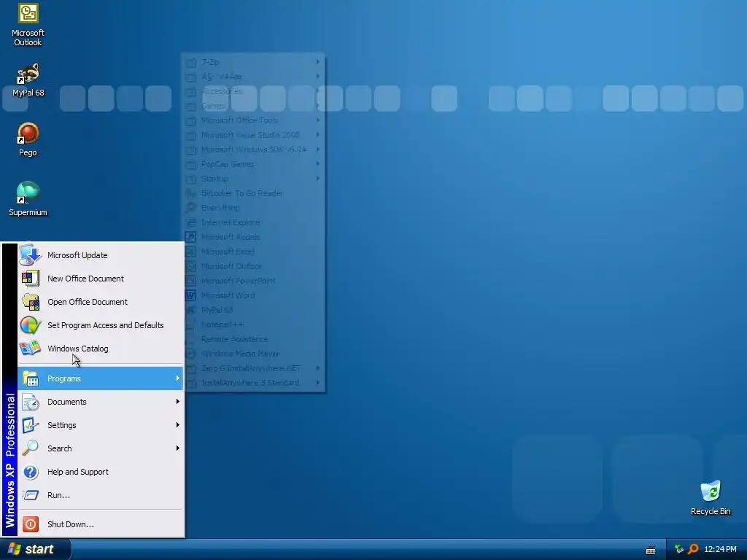Launch Notepad++ from Programs
Screen dimensions: 747x560
coord(254,324)
